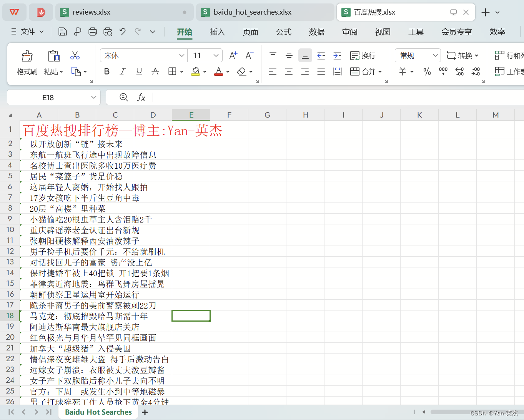Apply yellow fill color bucket
Screen dimensions: 524x420
196,71
